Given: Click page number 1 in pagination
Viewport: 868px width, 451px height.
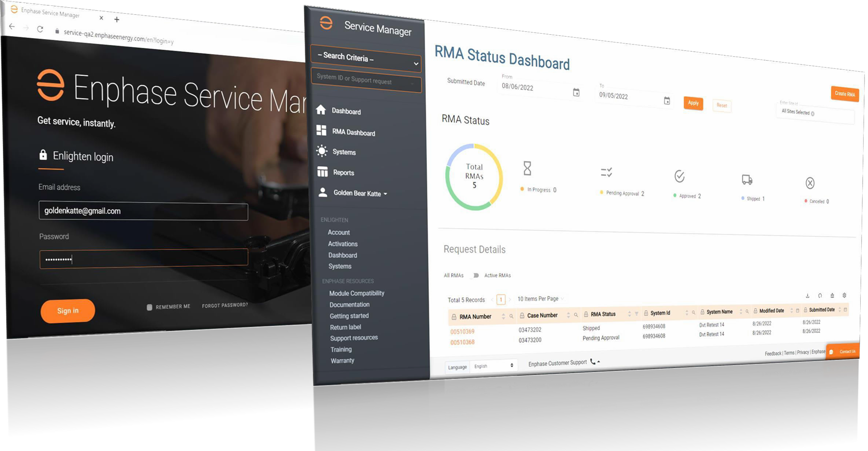Looking at the screenshot, I should pyautogui.click(x=501, y=300).
